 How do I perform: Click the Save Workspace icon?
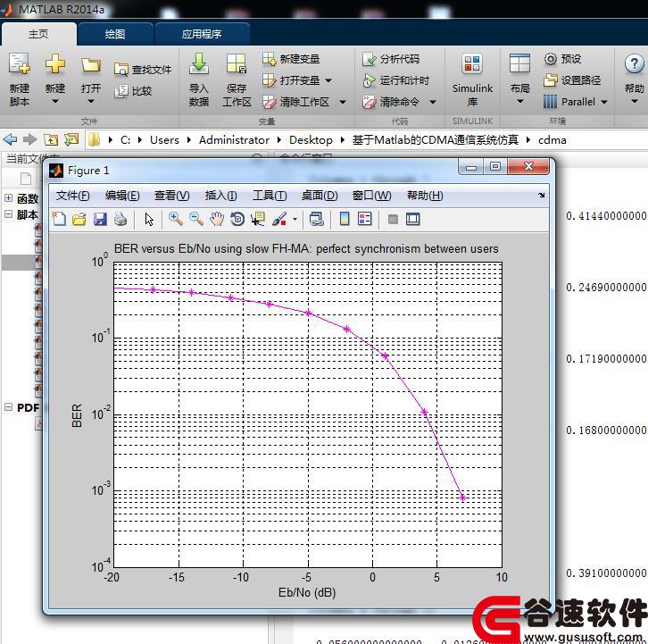tap(237, 64)
